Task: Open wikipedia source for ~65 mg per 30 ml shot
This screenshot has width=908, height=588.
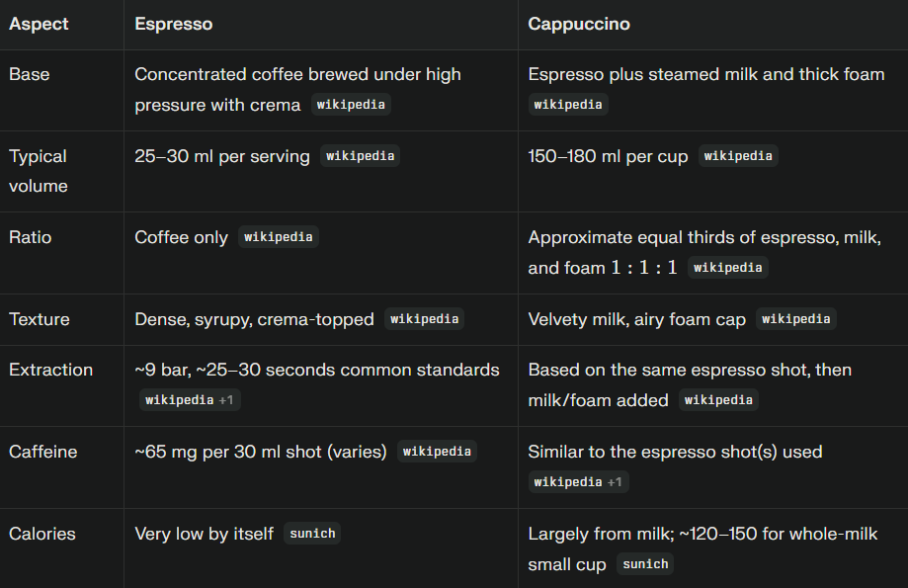Action: 437,452
